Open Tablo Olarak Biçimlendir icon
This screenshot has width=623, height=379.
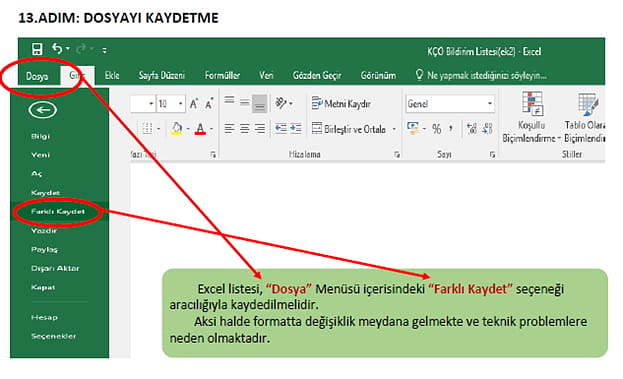point(585,118)
